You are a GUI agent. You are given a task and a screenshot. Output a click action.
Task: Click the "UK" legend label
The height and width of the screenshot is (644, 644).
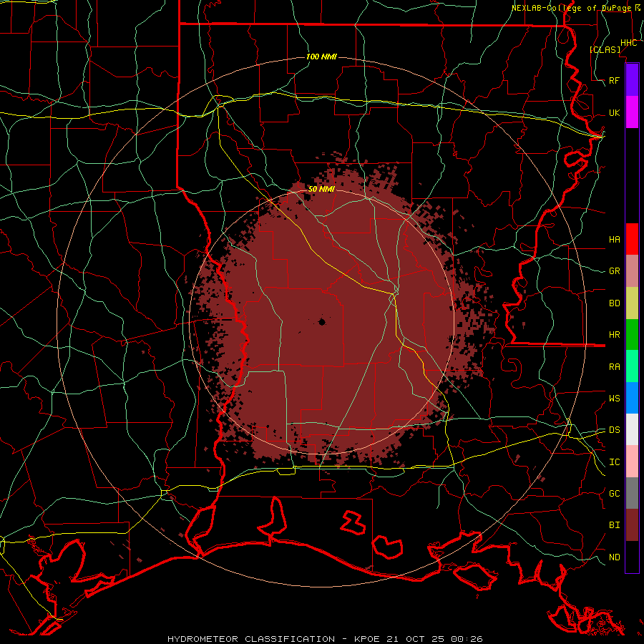[614, 112]
